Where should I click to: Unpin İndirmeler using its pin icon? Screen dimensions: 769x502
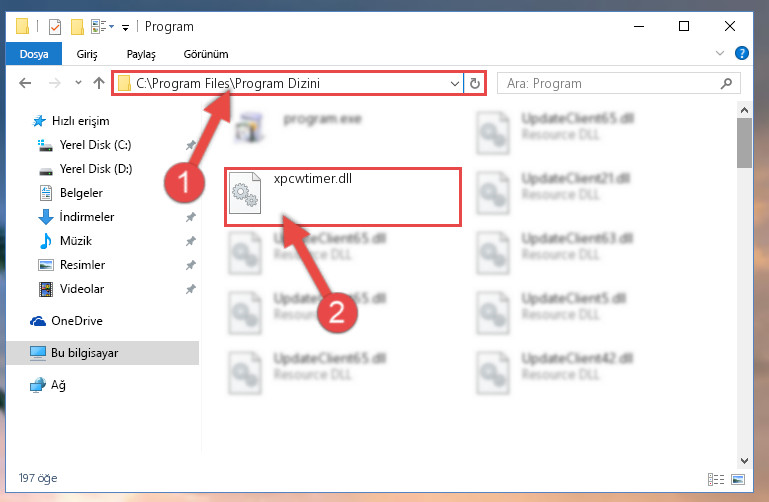tap(191, 217)
